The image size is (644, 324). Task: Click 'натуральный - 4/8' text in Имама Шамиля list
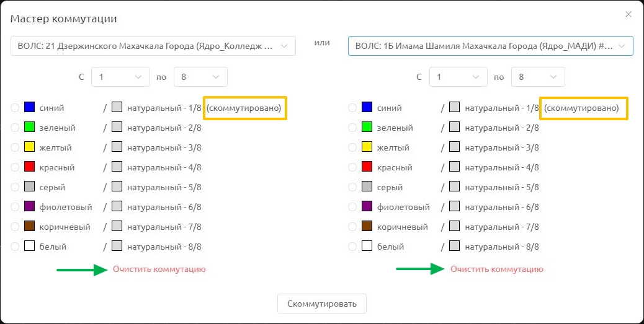502,167
